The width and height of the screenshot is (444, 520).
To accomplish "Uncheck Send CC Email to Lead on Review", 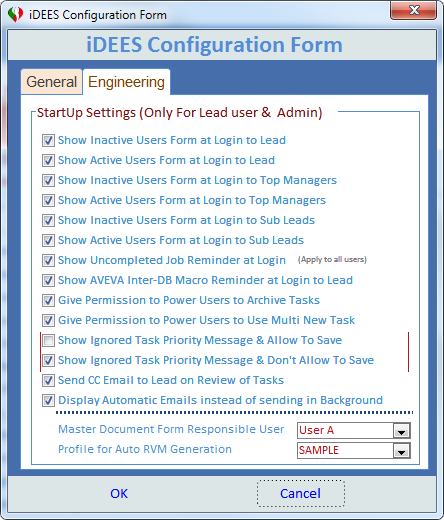I will point(48,380).
